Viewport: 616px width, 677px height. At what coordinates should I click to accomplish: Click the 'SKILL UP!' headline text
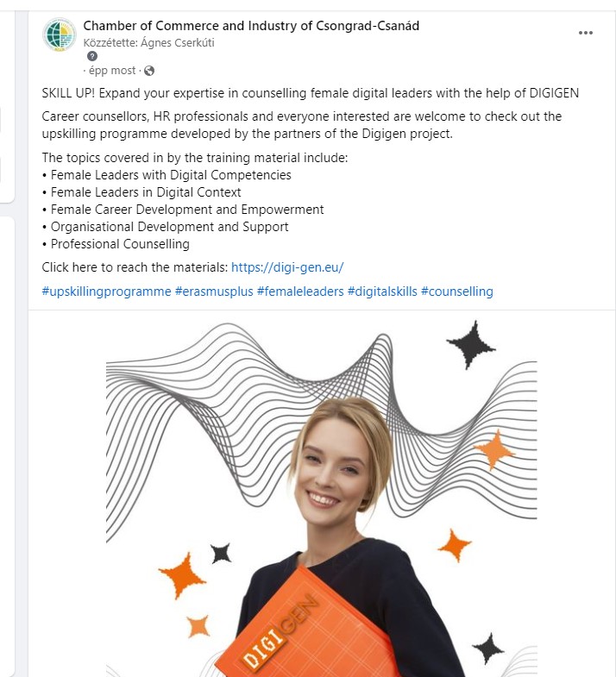[68, 93]
